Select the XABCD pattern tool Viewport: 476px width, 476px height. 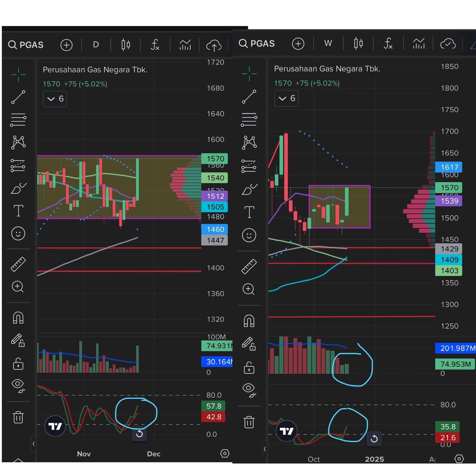point(18,143)
